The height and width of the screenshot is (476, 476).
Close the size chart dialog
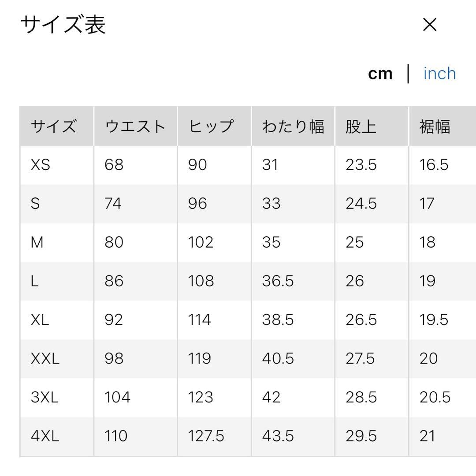429,25
